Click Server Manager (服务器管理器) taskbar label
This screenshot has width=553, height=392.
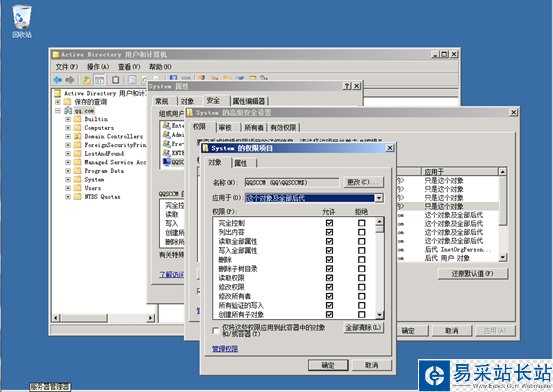point(50,387)
